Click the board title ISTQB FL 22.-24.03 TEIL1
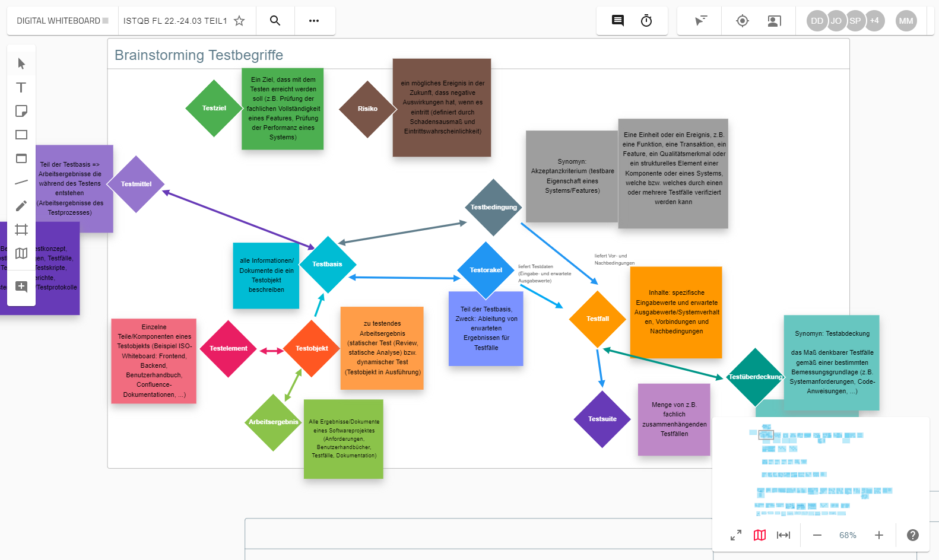Screen dimensions: 939x560 [175, 21]
